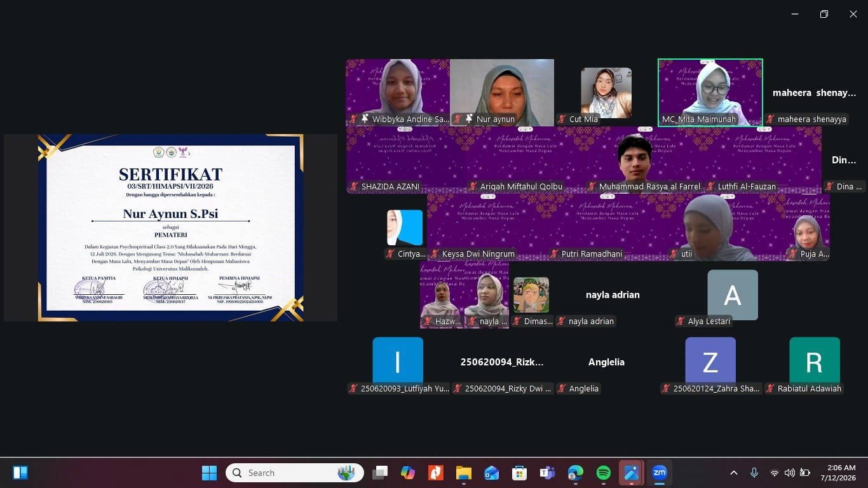
Task: Expand hidden system tray icons chevron
Action: pyautogui.click(x=733, y=472)
